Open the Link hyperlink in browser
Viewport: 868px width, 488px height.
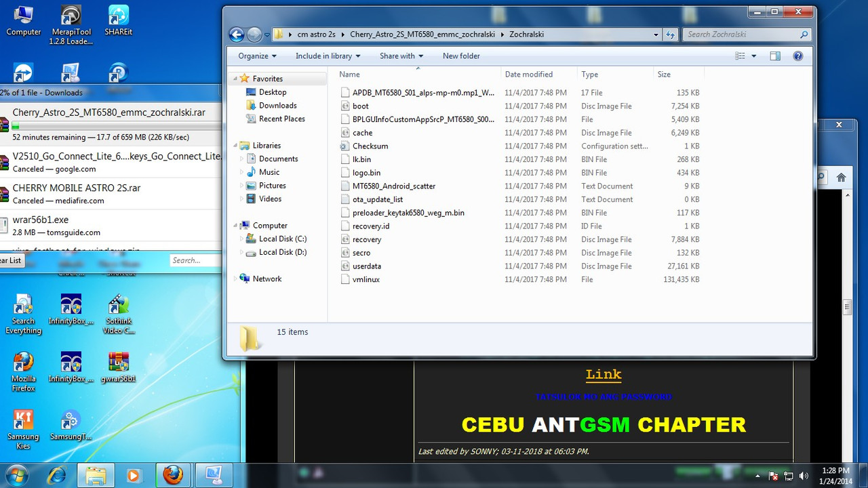(604, 374)
